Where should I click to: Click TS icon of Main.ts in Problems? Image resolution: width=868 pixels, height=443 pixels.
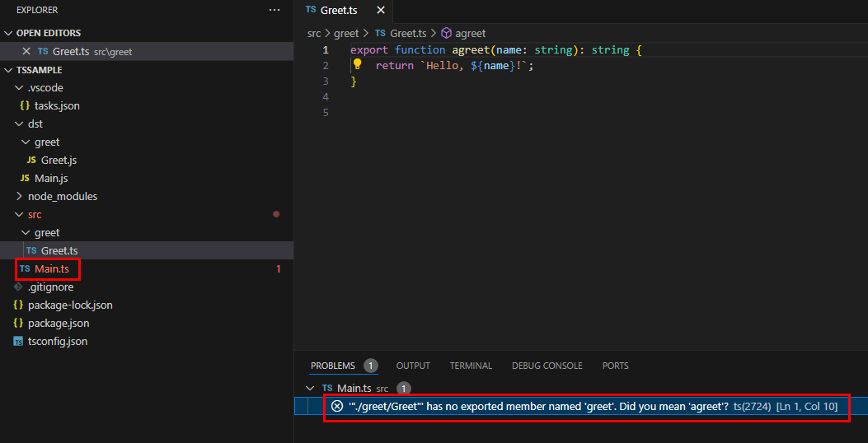328,389
